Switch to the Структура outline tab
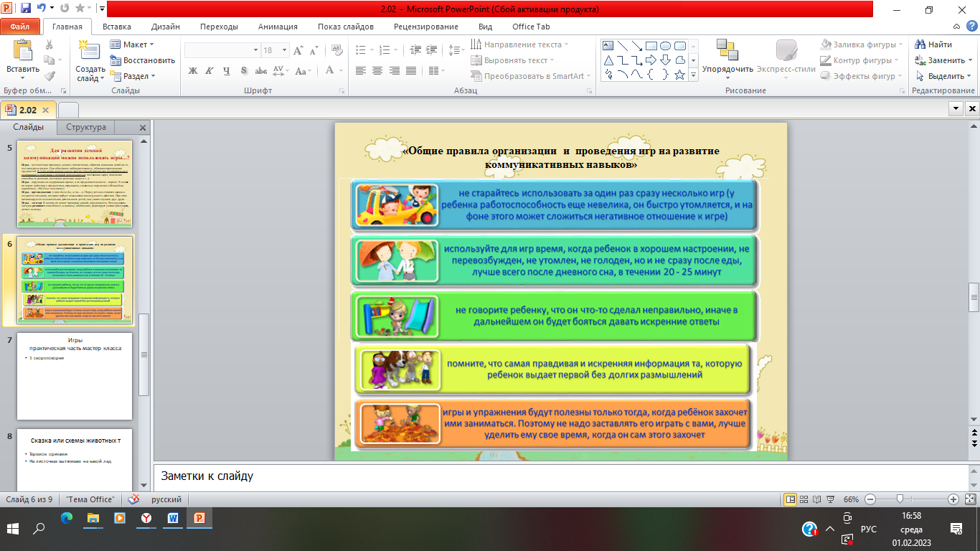 pyautogui.click(x=86, y=127)
